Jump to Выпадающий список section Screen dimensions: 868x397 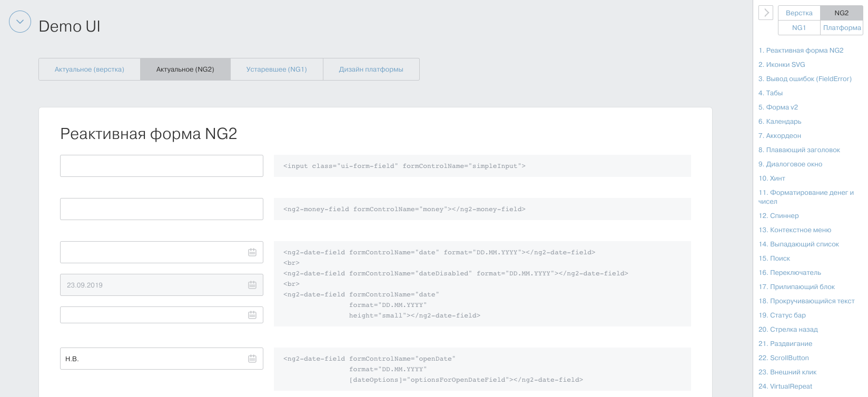coord(798,244)
